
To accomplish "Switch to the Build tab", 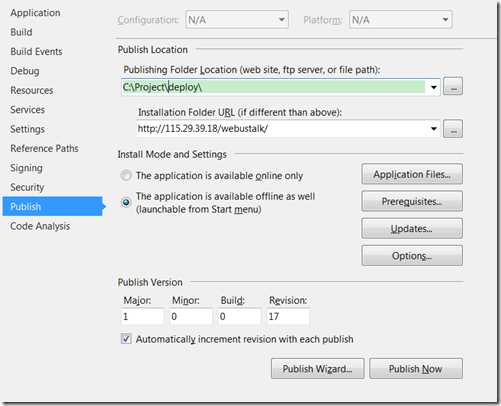I will click(21, 32).
